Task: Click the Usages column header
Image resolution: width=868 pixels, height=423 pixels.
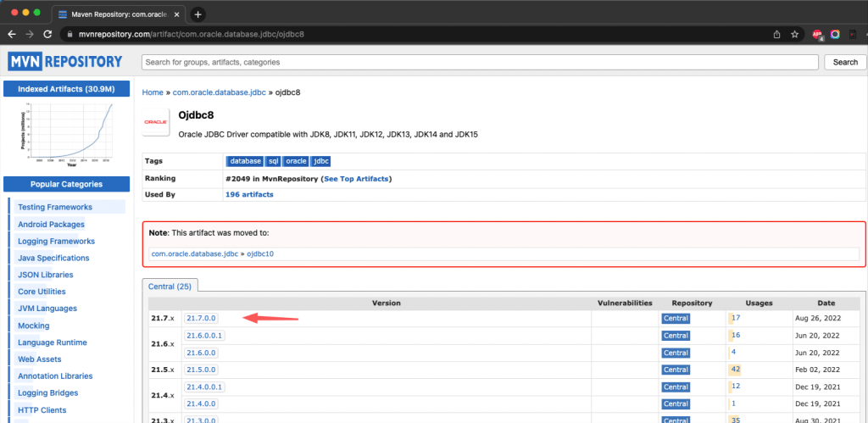Action: click(759, 303)
